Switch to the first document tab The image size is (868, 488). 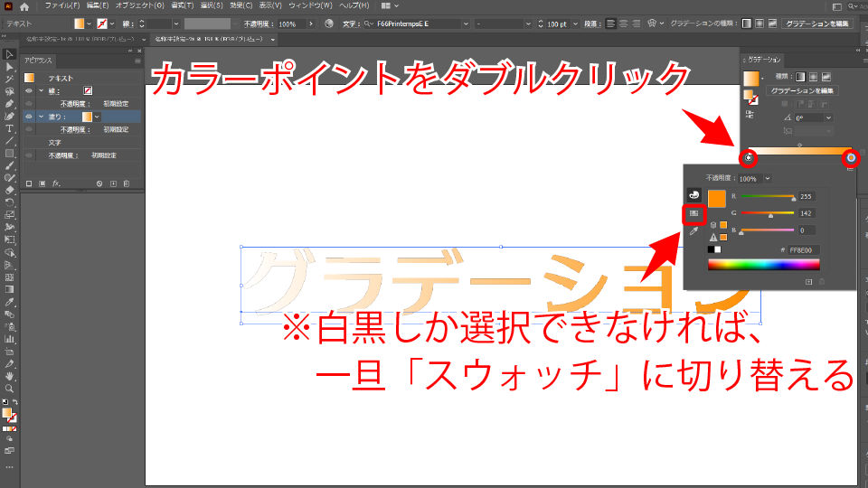point(80,39)
